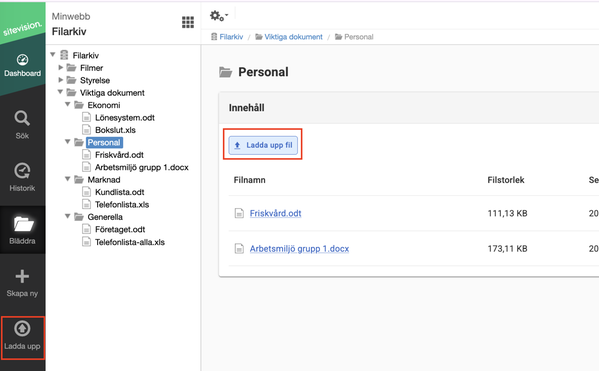Open the Historik panel
Screen dimensions: 599x371
pyautogui.click(x=22, y=177)
